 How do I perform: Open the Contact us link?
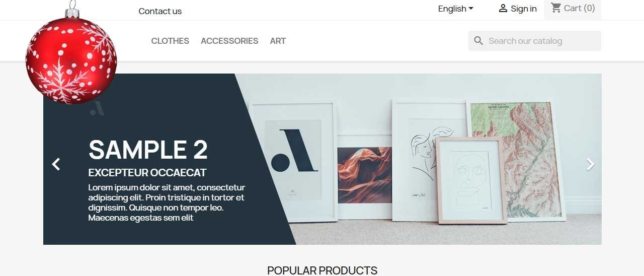tap(160, 11)
